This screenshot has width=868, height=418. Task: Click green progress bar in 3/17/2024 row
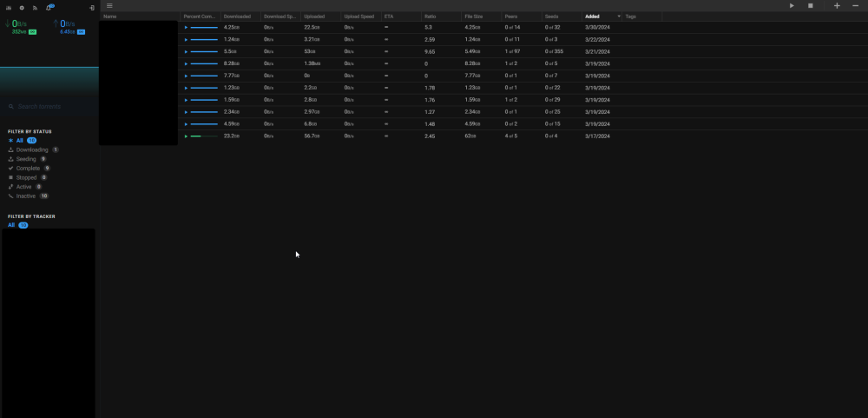point(204,136)
